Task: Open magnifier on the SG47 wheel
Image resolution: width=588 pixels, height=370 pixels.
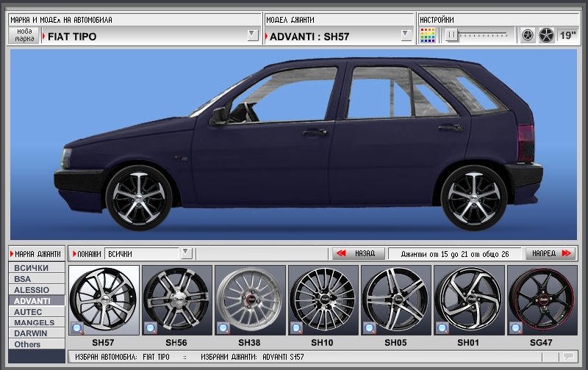Action: [516, 327]
